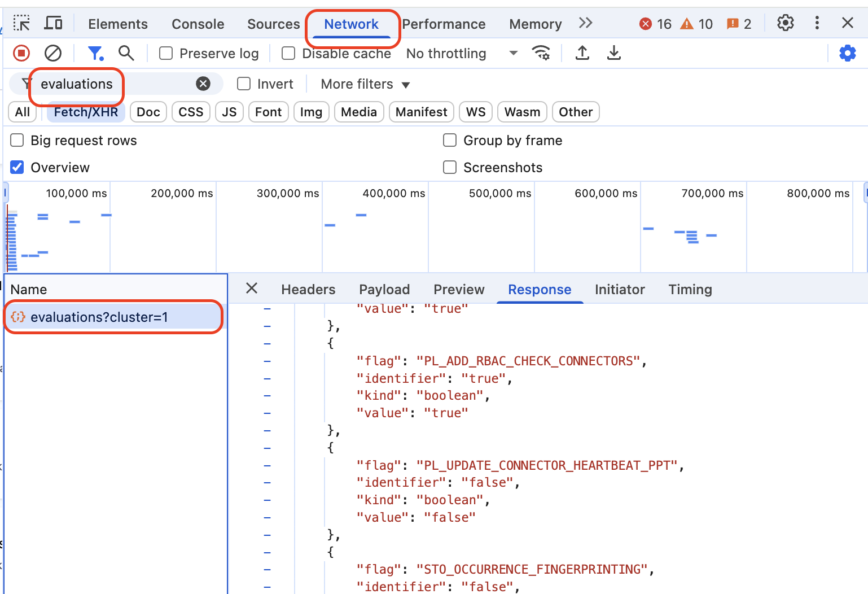This screenshot has width=868, height=594.
Task: Check the Disable cache option
Action: pyautogui.click(x=288, y=53)
